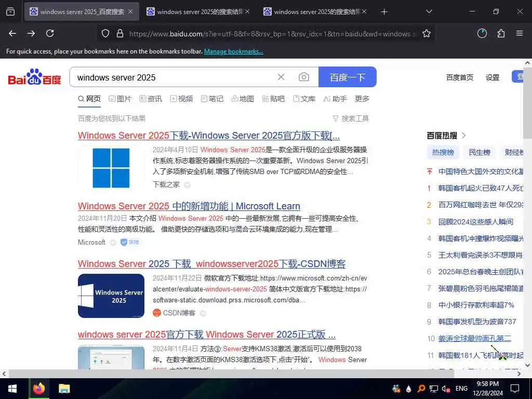
Task: Clear the Baidu search box text
Action: [x=281, y=77]
